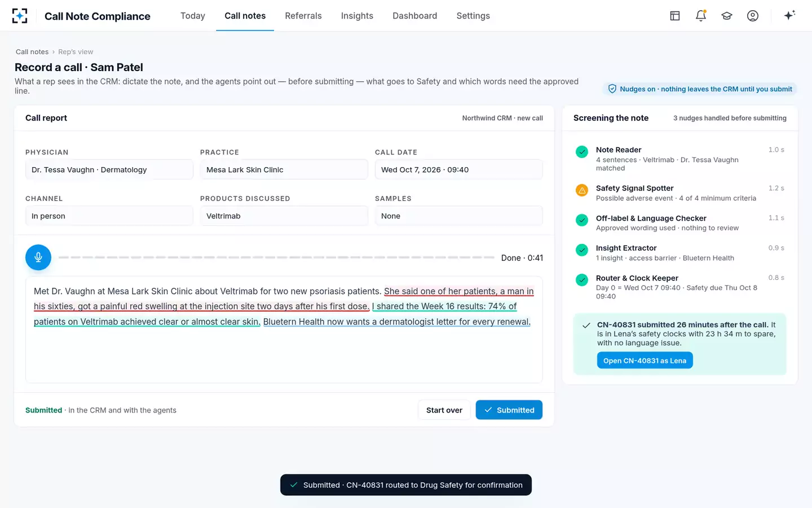Click the Samples field None
Viewport: 812px width, 508px height.
(x=459, y=216)
